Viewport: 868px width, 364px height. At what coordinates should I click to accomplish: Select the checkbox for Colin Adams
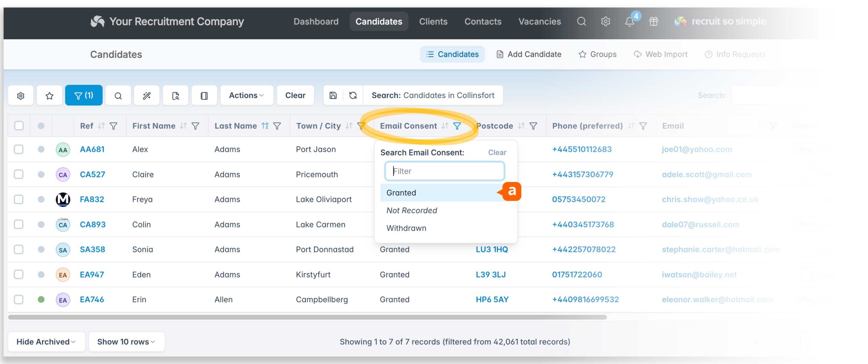click(x=19, y=224)
